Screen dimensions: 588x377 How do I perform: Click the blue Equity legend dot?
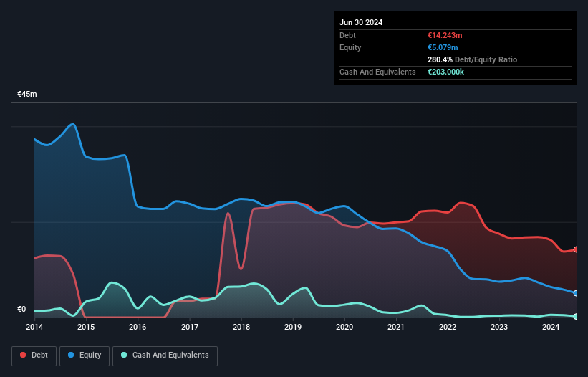pyautogui.click(x=70, y=355)
